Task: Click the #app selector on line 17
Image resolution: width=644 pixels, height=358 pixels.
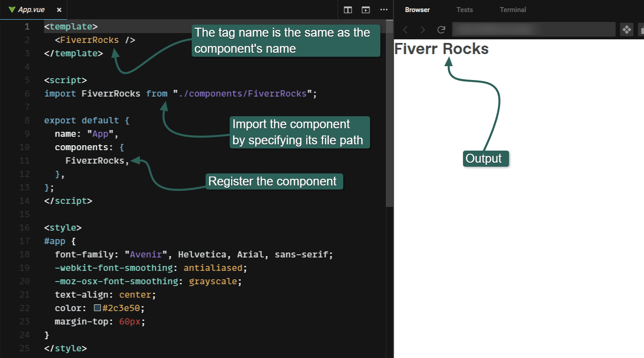Action: [55, 241]
